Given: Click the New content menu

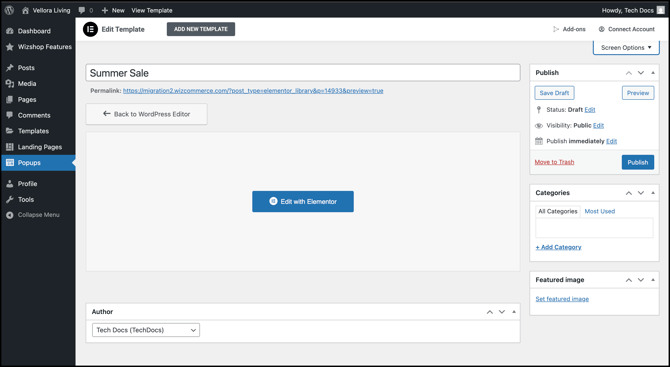Looking at the screenshot, I should (113, 10).
